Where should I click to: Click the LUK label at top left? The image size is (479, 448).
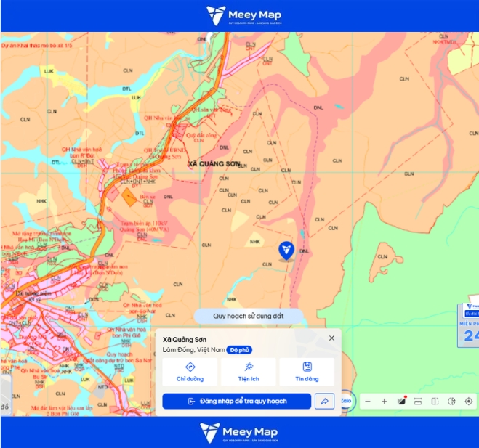pos(49,71)
